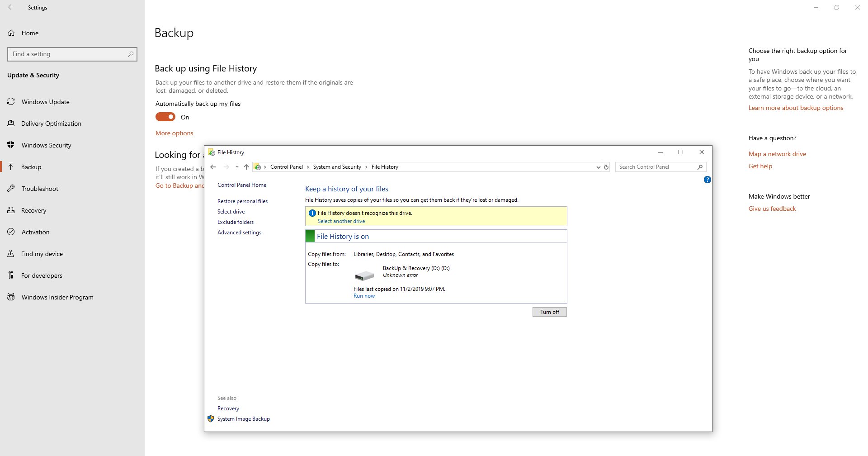Select the Recovery icon in Settings sidebar
The image size is (868, 456).
tap(11, 210)
